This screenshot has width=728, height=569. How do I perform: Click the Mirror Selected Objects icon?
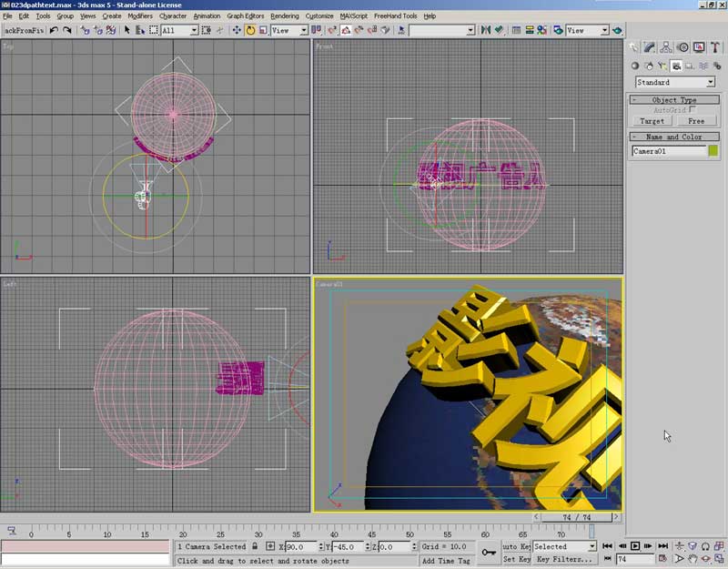[486, 30]
